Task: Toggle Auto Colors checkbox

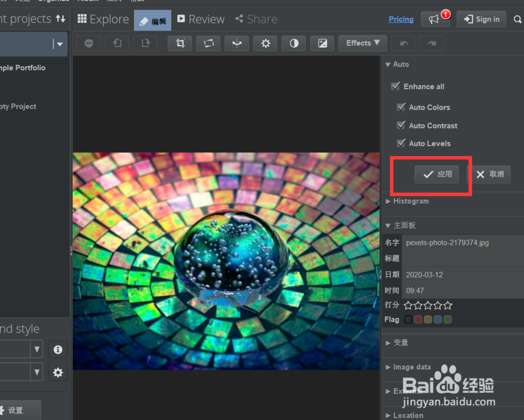Action: 401,107
